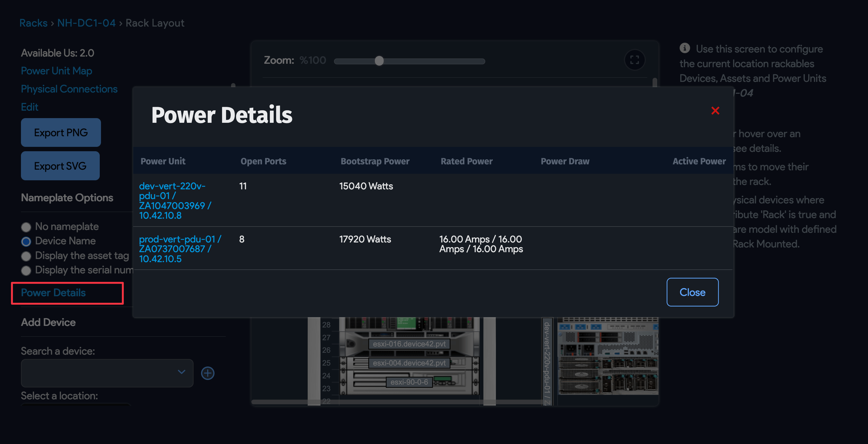Go to NH-DC1-04 in breadcrumb
Image resolution: width=868 pixels, height=444 pixels.
tap(86, 23)
